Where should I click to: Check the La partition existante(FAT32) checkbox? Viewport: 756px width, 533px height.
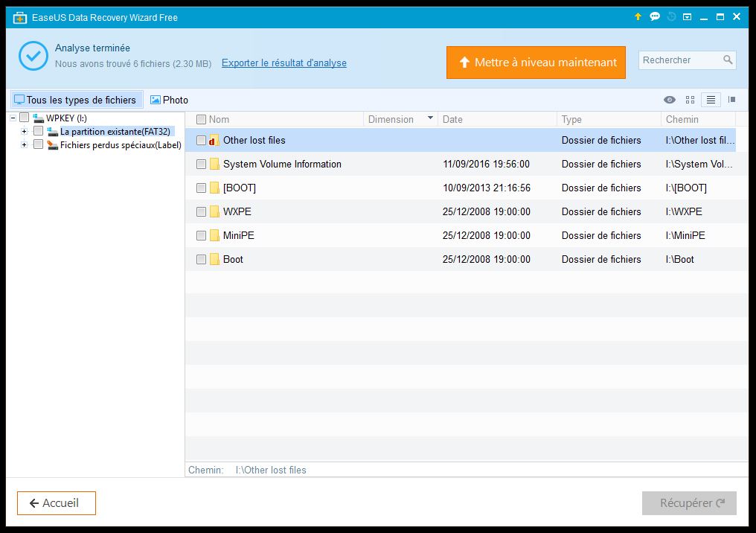click(x=39, y=131)
